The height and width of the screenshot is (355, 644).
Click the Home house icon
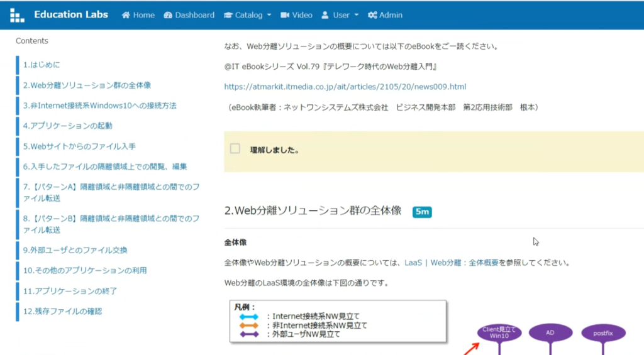coord(126,15)
